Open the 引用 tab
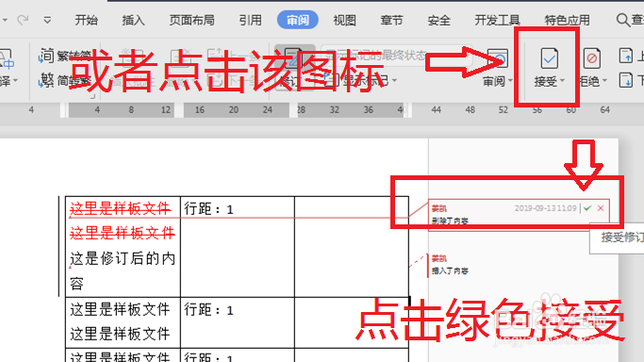Image resolution: width=644 pixels, height=362 pixels. (250, 20)
